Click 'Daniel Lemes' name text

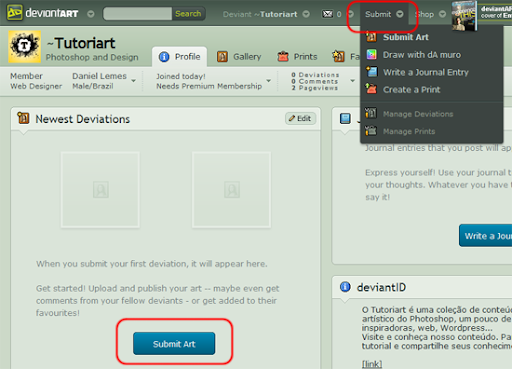click(x=99, y=76)
